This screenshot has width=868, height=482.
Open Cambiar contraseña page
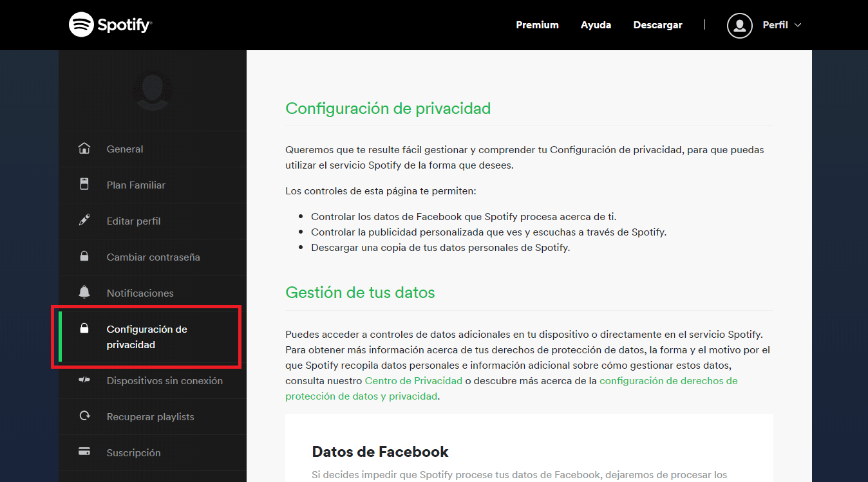[153, 257]
